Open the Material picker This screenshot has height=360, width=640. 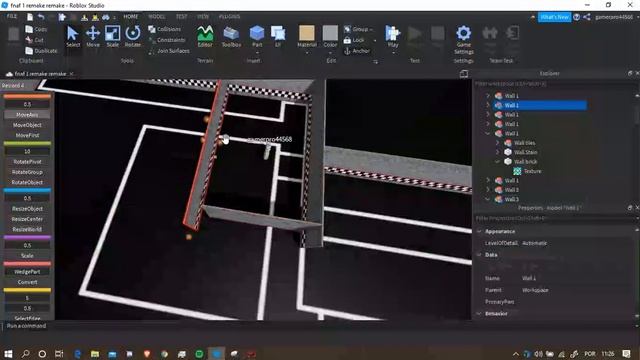point(307,36)
